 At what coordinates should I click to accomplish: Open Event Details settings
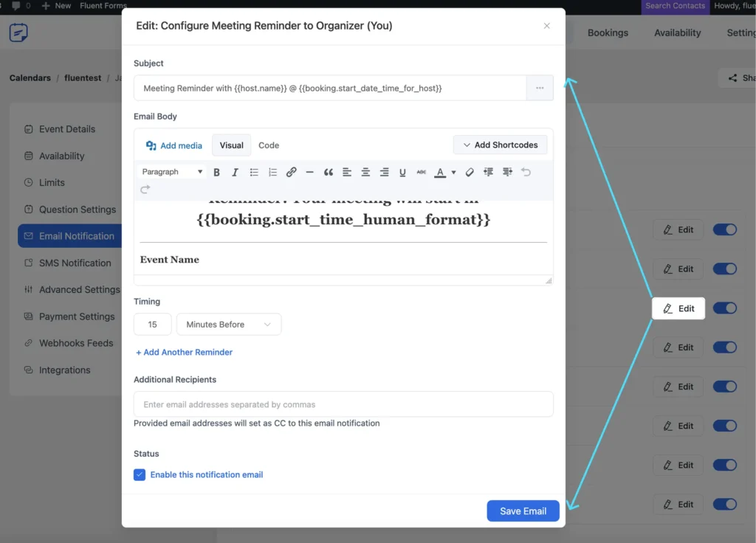click(x=67, y=129)
